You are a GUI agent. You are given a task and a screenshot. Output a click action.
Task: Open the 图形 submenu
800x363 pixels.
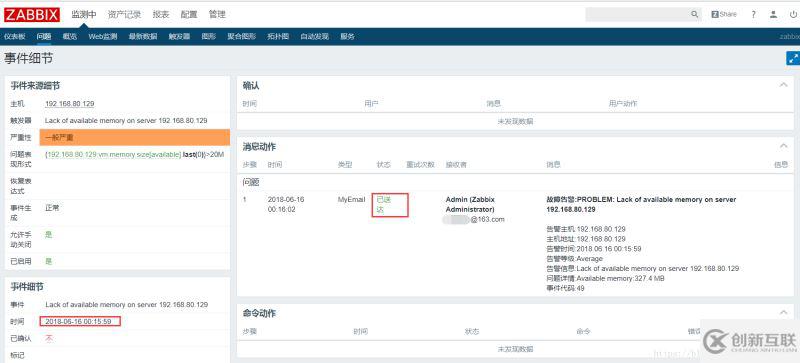(x=209, y=36)
